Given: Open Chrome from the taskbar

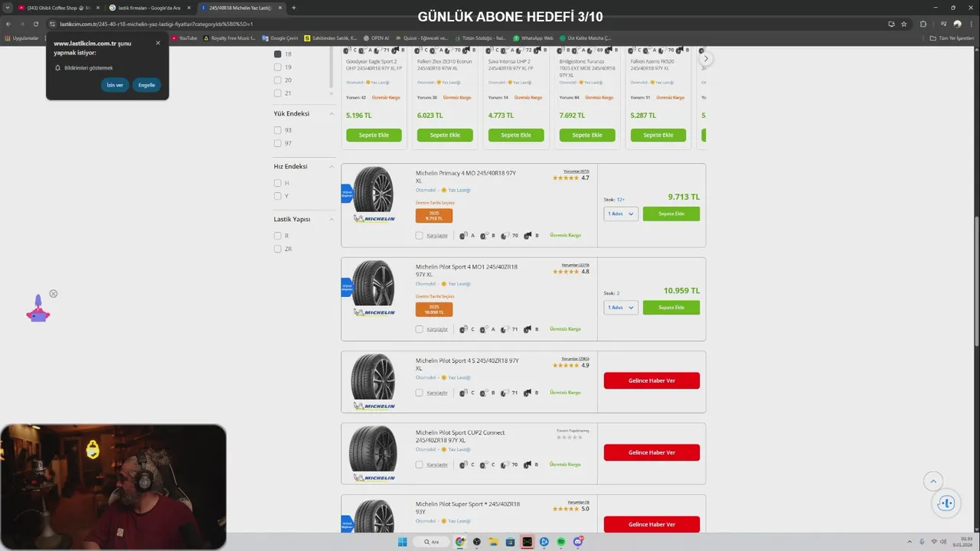Looking at the screenshot, I should point(460,542).
